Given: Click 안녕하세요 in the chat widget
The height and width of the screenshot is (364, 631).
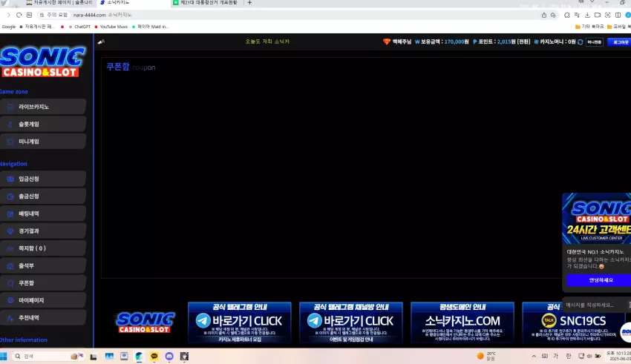Looking at the screenshot, I should pyautogui.click(x=601, y=280).
